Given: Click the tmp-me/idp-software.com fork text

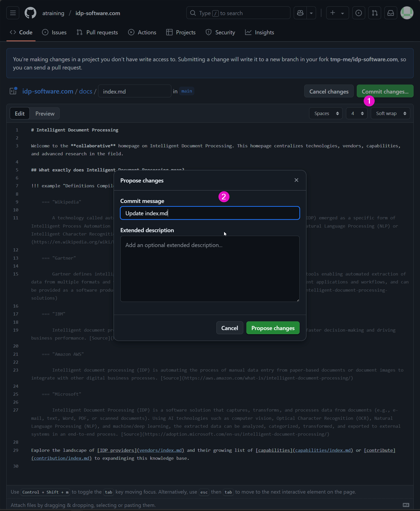Looking at the screenshot, I should tap(364, 59).
